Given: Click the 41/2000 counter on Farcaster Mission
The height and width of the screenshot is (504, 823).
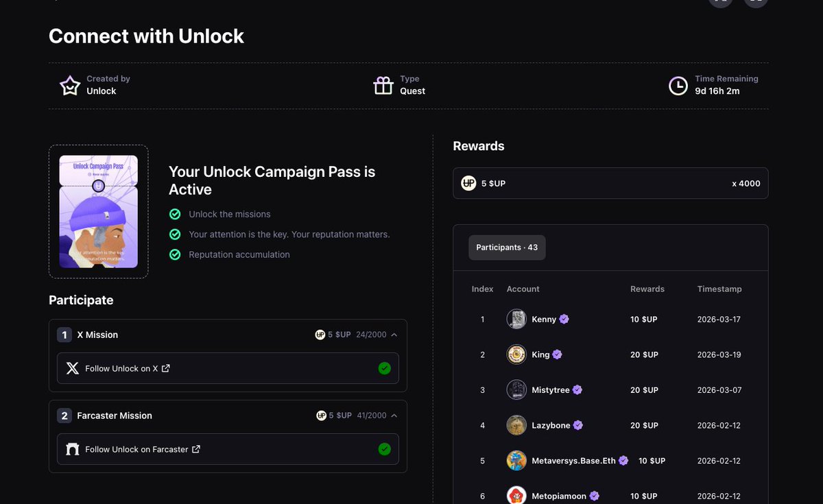Looking at the screenshot, I should (x=372, y=416).
